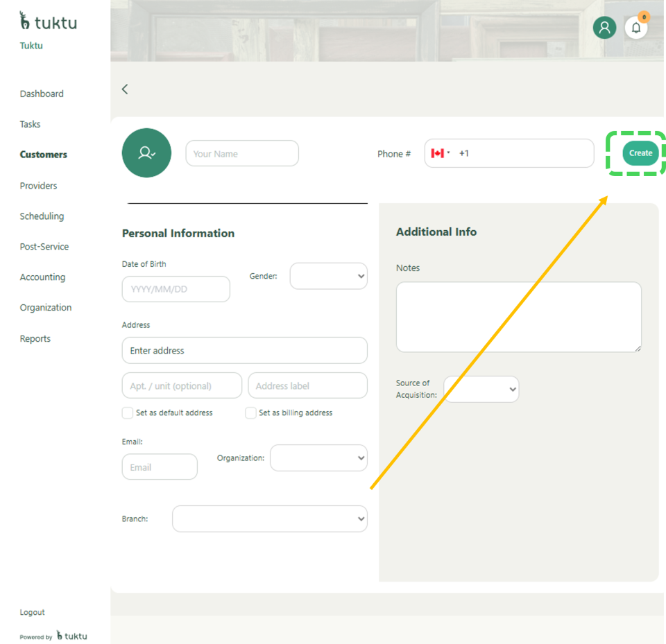Check Set as billing address
This screenshot has width=666, height=644.
[251, 413]
